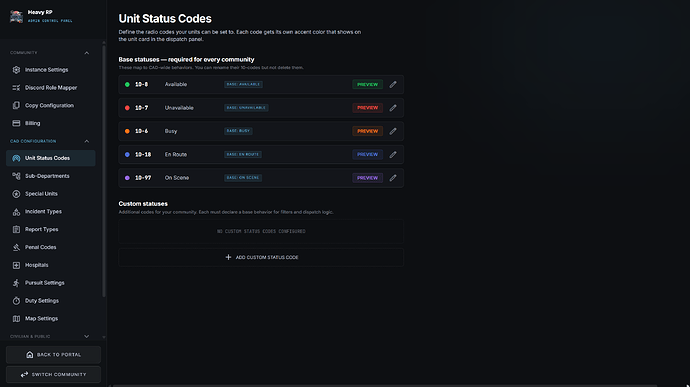
Task: Click the home icon in Back to Portal
Action: click(x=29, y=355)
